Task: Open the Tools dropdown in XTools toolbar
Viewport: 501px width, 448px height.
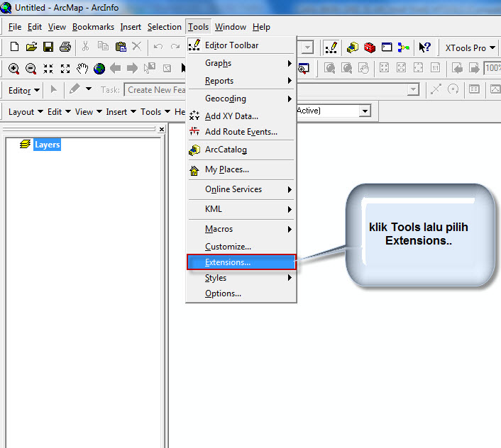Action: [155, 112]
